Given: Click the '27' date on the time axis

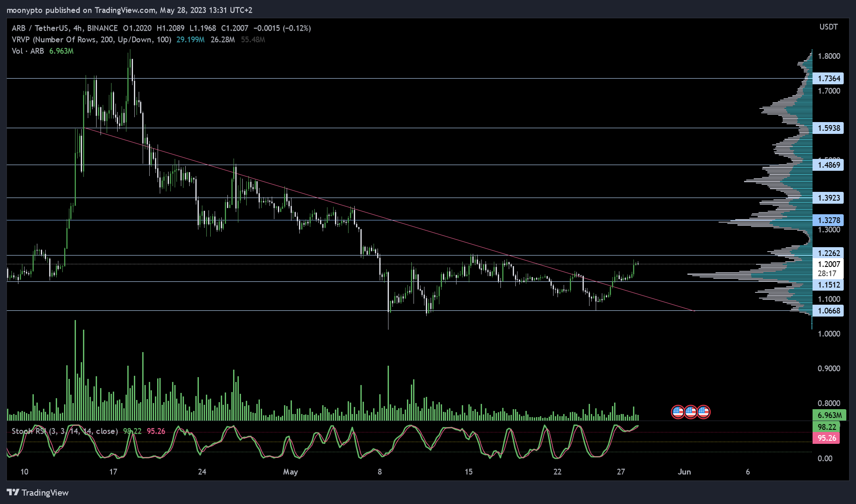Looking at the screenshot, I should (x=621, y=472).
